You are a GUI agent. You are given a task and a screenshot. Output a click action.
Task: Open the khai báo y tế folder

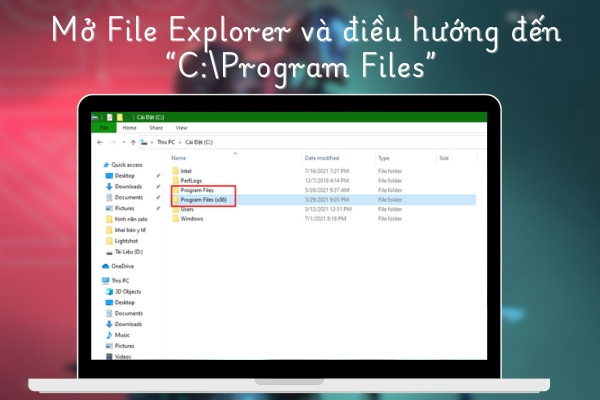coord(126,230)
